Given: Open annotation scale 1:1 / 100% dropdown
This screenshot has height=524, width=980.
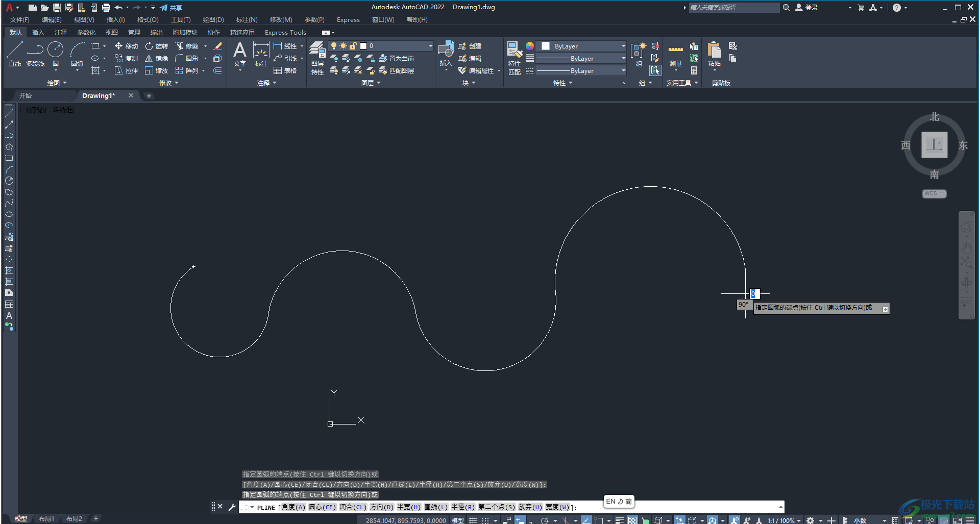Looking at the screenshot, I should click(x=784, y=520).
